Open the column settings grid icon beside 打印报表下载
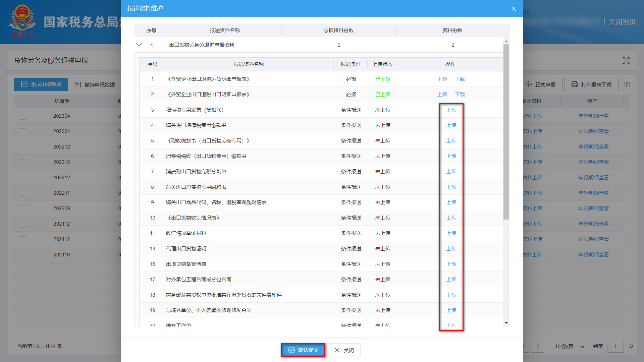The width and height of the screenshot is (644, 362). [627, 84]
